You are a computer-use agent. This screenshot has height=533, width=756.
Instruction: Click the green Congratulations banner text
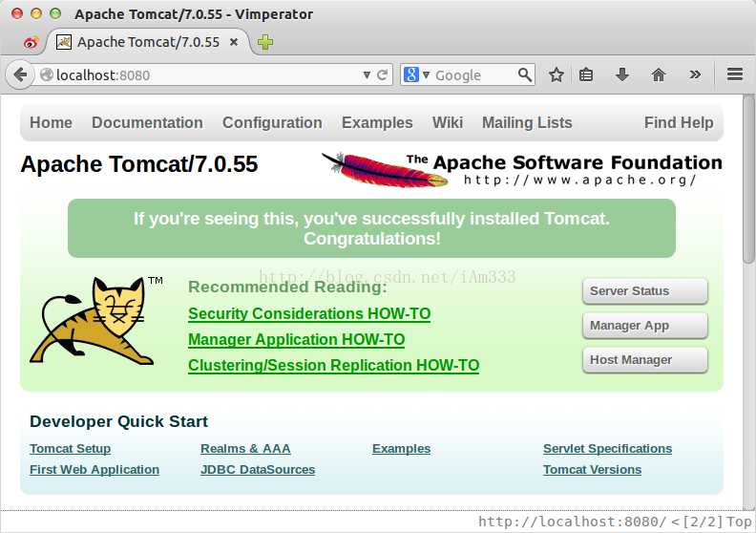371,228
